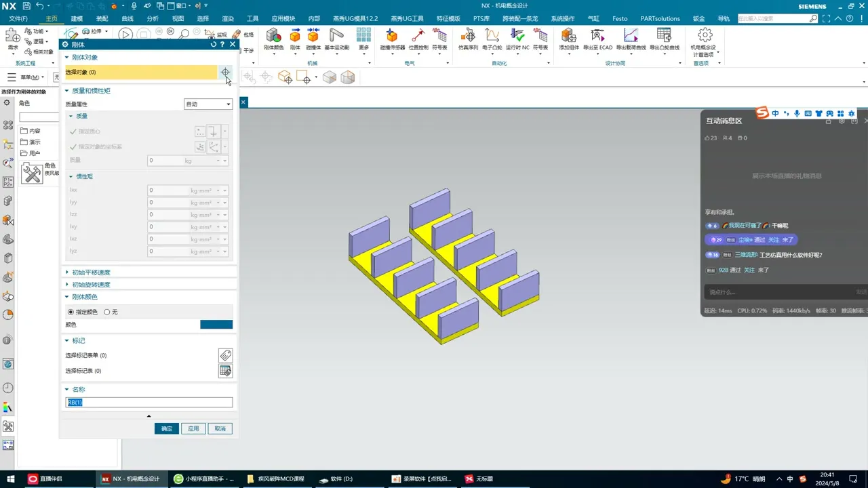
Task: Expand the 初始旋转速度 section
Action: tap(91, 285)
